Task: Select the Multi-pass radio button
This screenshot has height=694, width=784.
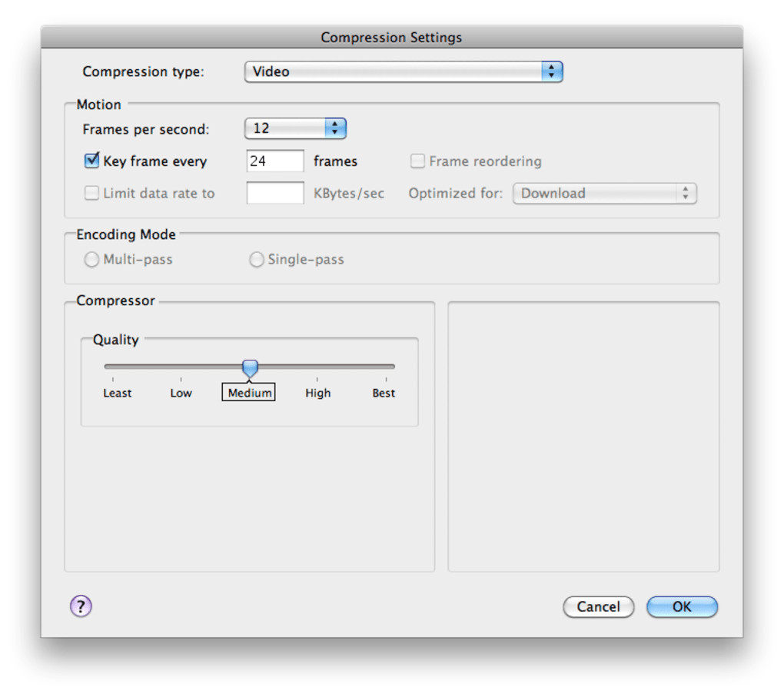Action: tap(91, 260)
